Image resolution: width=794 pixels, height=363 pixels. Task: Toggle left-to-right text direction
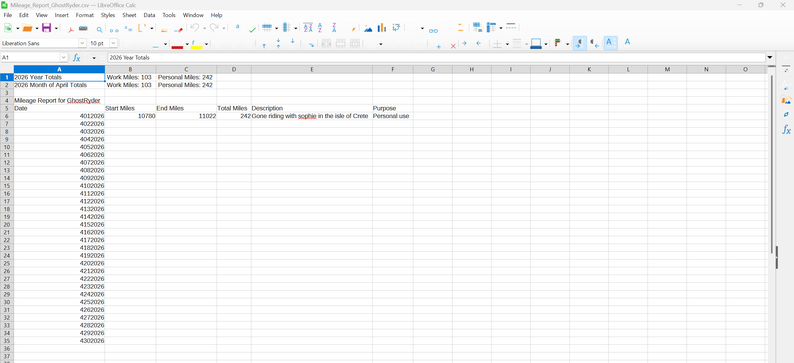click(580, 44)
